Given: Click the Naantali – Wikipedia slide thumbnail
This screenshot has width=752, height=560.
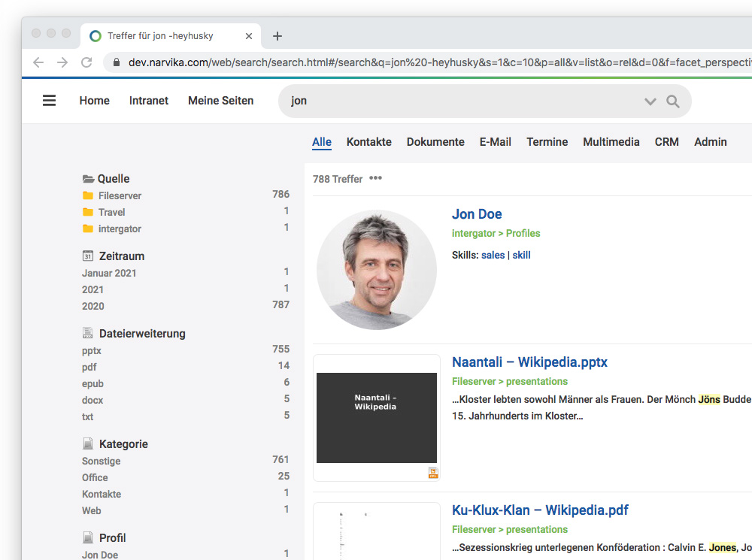Looking at the screenshot, I should click(377, 418).
